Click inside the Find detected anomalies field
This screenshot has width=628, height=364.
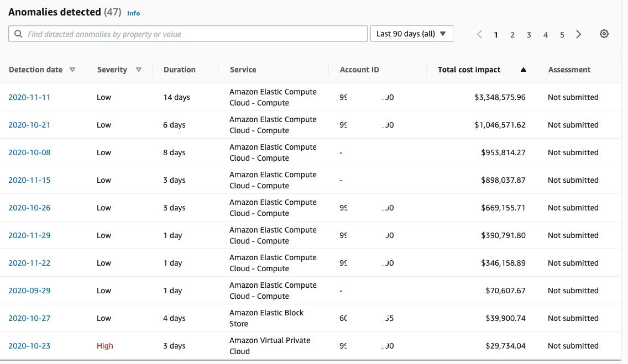pos(193,34)
